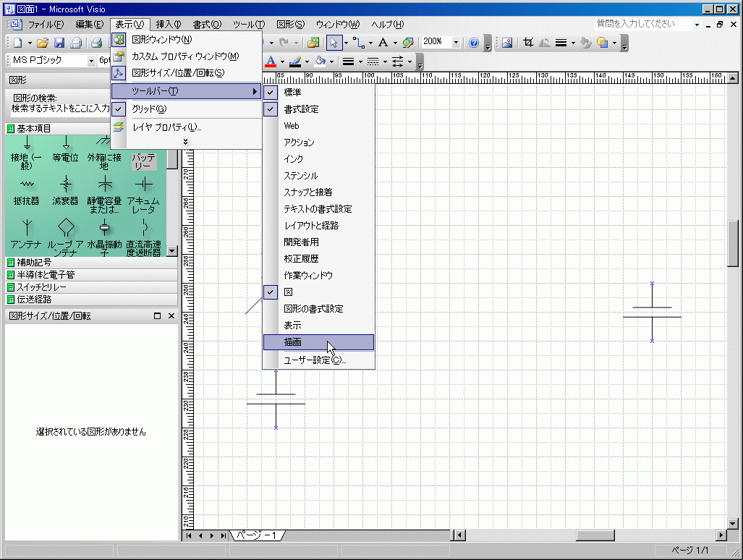The image size is (743, 560).
Task: Toggle the グリッド menu option
Action: pos(149,109)
